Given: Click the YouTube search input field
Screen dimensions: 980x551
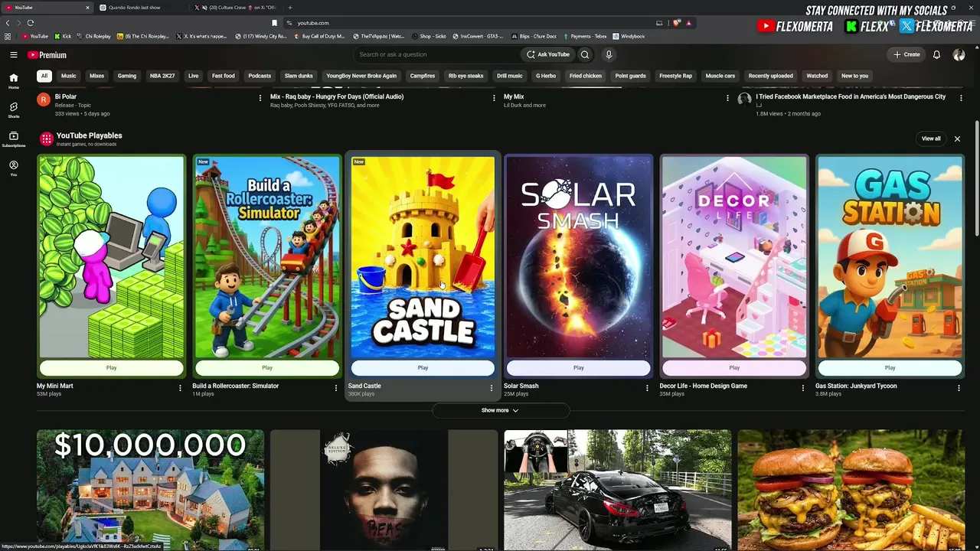Looking at the screenshot, I should [x=436, y=54].
